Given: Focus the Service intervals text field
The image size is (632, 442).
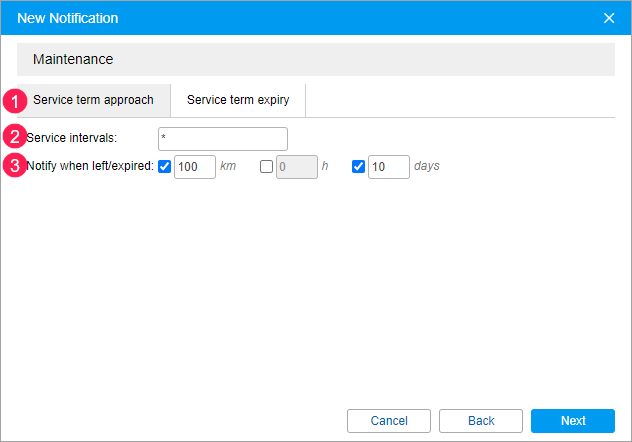Looking at the screenshot, I should [222, 139].
